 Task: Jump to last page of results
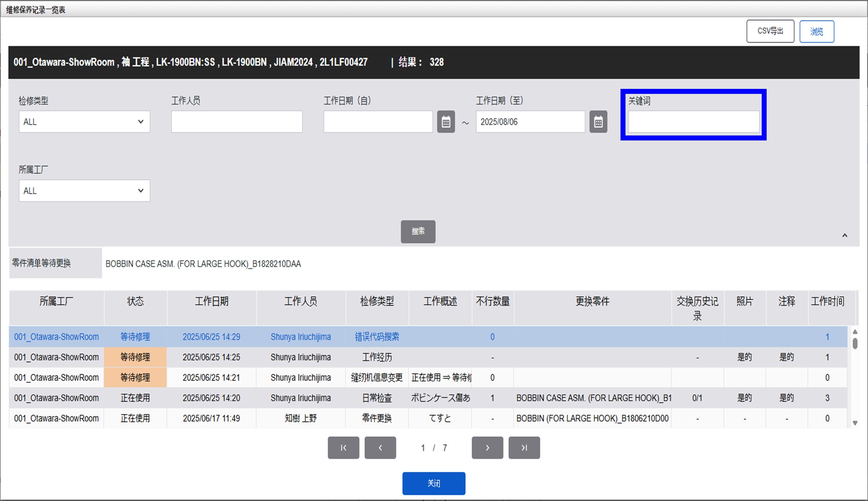click(x=524, y=448)
